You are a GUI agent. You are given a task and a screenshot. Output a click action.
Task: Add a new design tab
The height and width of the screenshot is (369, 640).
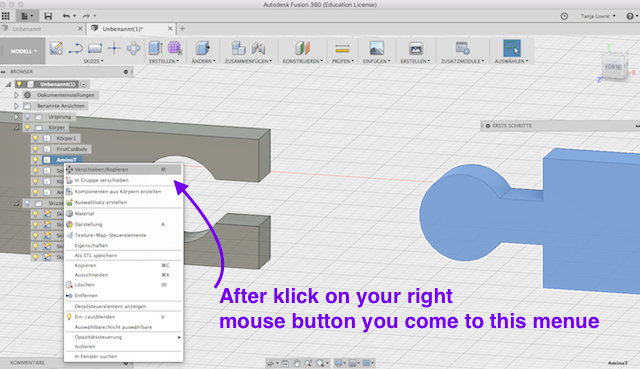tap(182, 29)
